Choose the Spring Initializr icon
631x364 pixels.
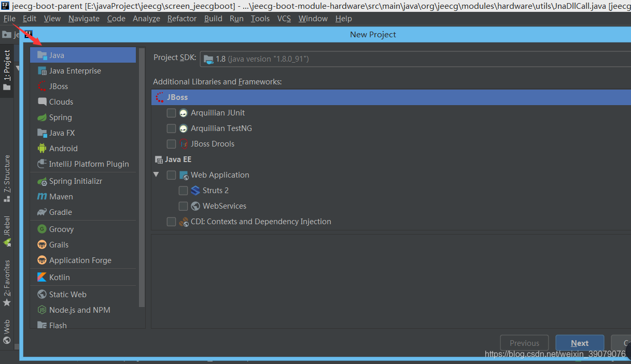[42, 181]
